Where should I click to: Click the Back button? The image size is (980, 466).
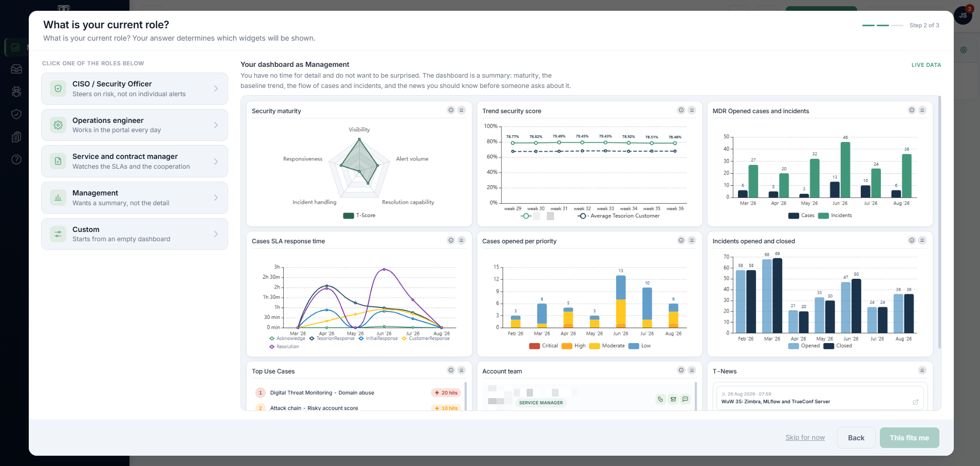coord(856,438)
